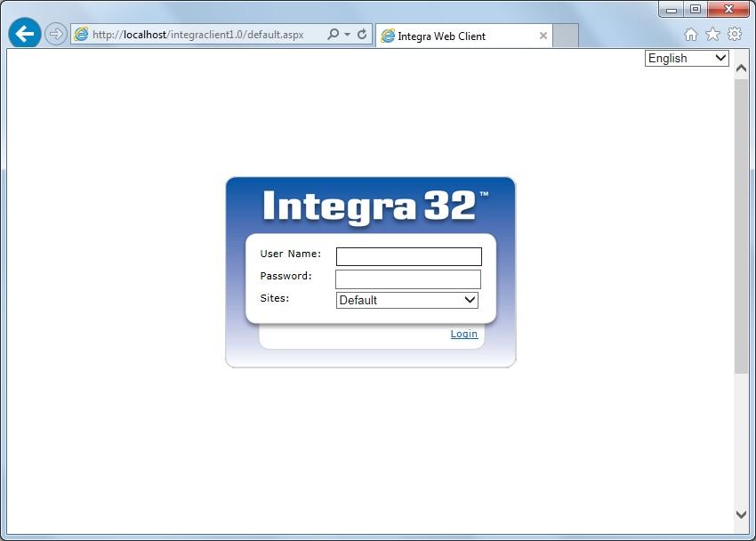Click the browser Back arrow button
Image resolution: width=756 pixels, height=541 pixels.
pyautogui.click(x=25, y=34)
